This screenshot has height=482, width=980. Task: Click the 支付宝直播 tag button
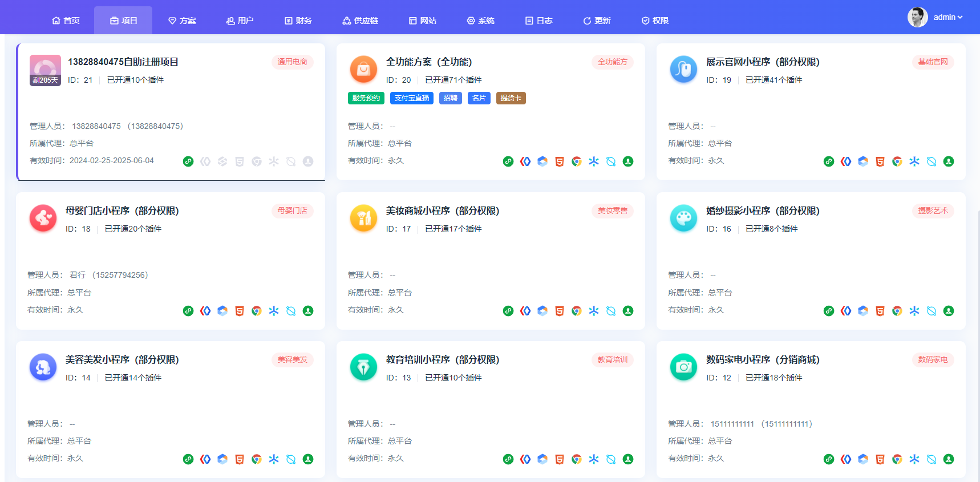(411, 98)
